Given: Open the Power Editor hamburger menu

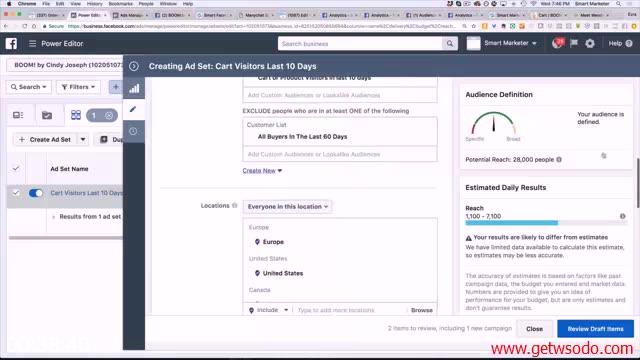Looking at the screenshot, I should pyautogui.click(x=32, y=43).
